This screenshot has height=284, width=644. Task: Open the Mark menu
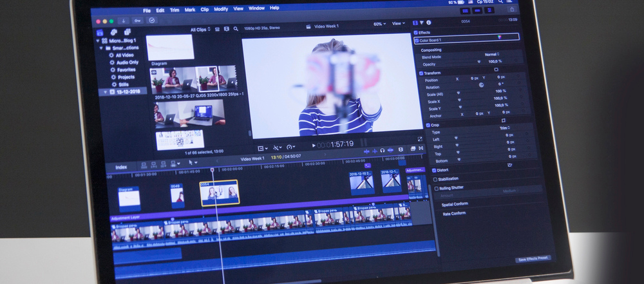click(190, 10)
